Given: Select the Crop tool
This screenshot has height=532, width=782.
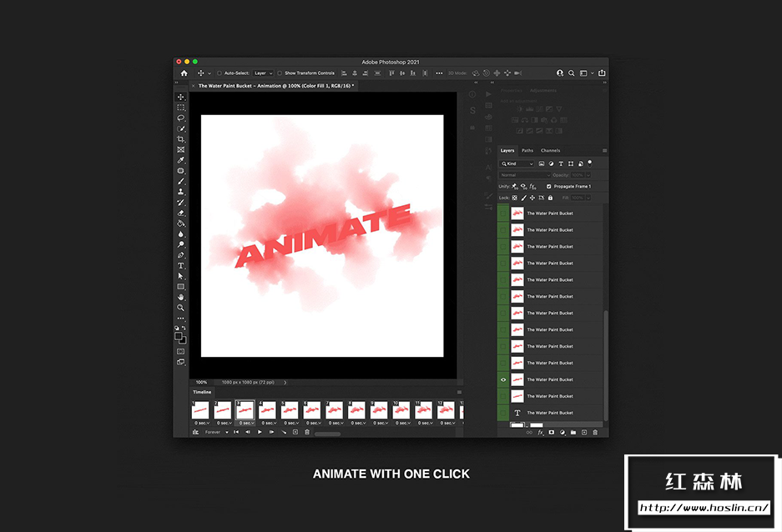Looking at the screenshot, I should 180,139.
